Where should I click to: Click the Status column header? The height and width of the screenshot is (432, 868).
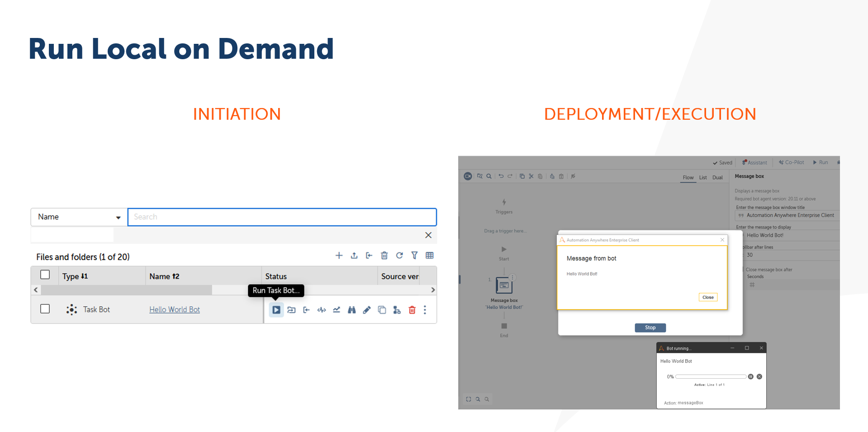276,276
